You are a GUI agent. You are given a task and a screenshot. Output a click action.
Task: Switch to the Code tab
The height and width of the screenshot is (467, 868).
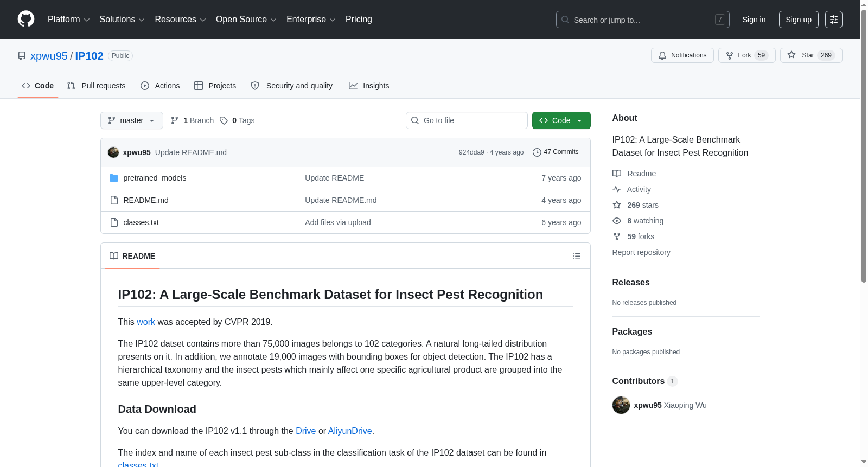point(38,86)
